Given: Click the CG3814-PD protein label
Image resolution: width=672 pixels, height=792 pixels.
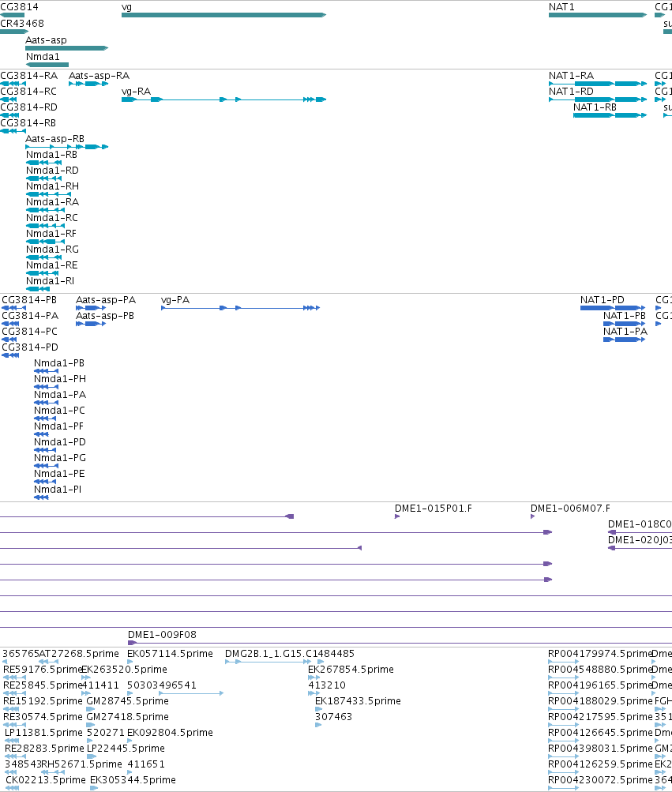Looking at the screenshot, I should point(30,347).
